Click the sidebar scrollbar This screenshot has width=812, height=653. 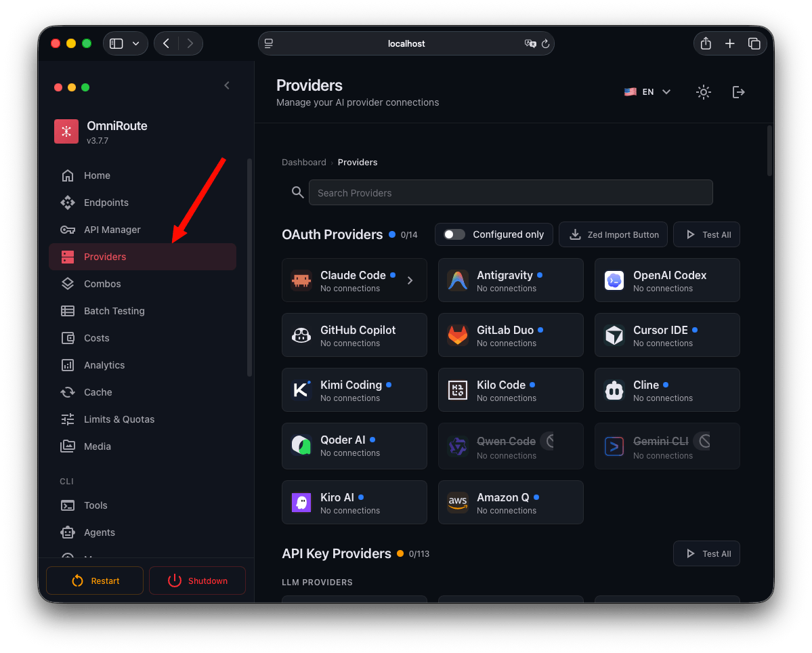[x=250, y=267]
